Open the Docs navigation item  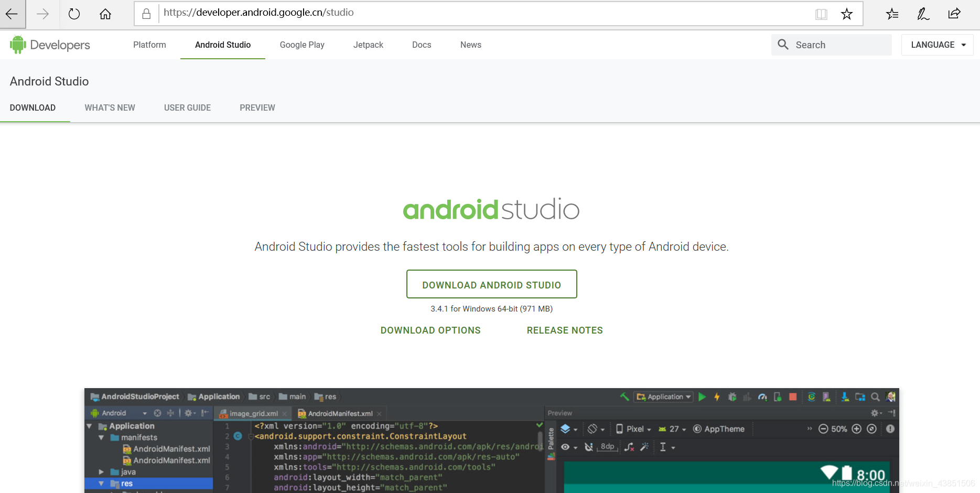(422, 45)
